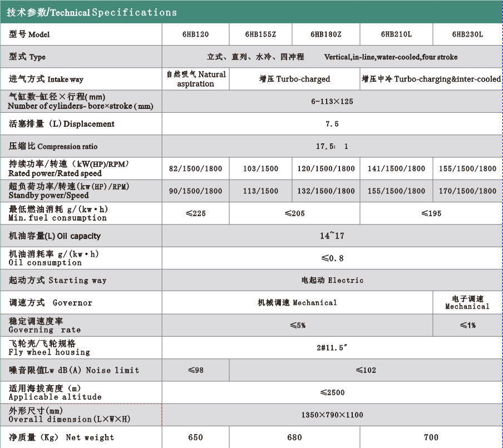Click the ≤1% governing rate cell
Screen dimensions: 503x448
(x=467, y=325)
